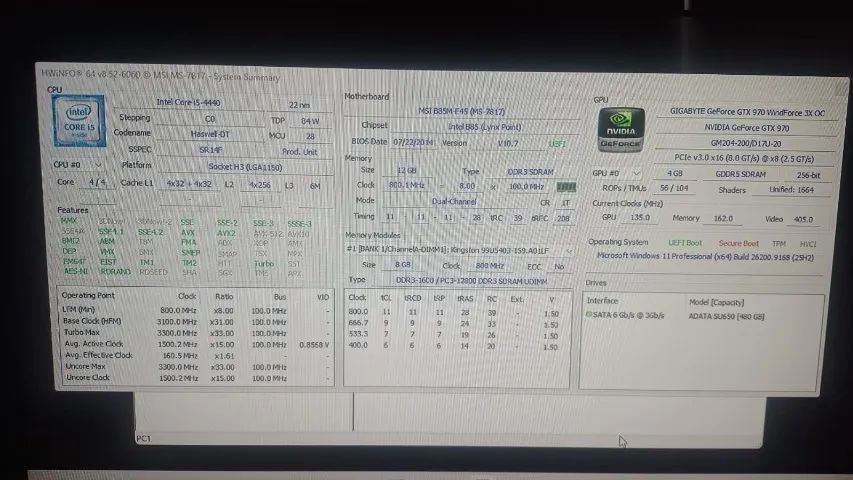Select the Avg. Effective Clock row
Screen dimensions: 853x480
[196, 355]
